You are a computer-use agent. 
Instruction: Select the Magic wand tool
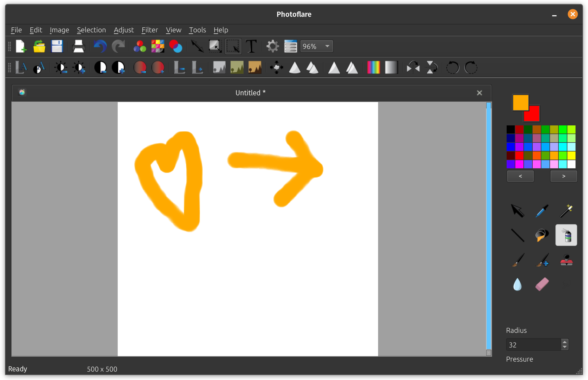pos(566,211)
